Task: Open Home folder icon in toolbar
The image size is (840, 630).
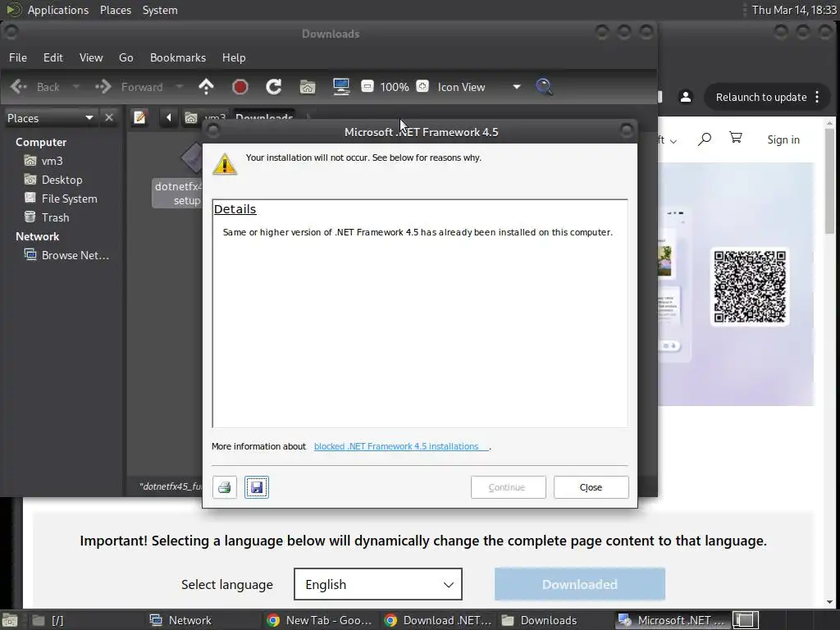Action: coord(308,87)
